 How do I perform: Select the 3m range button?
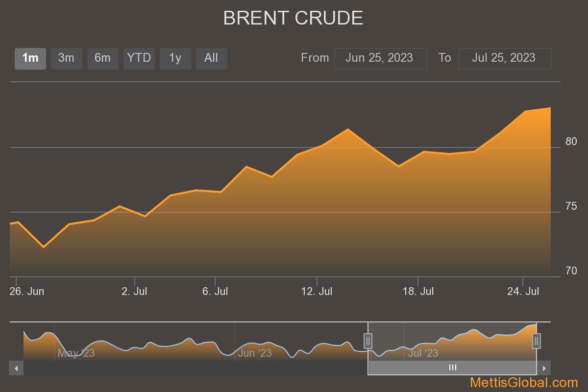66,58
